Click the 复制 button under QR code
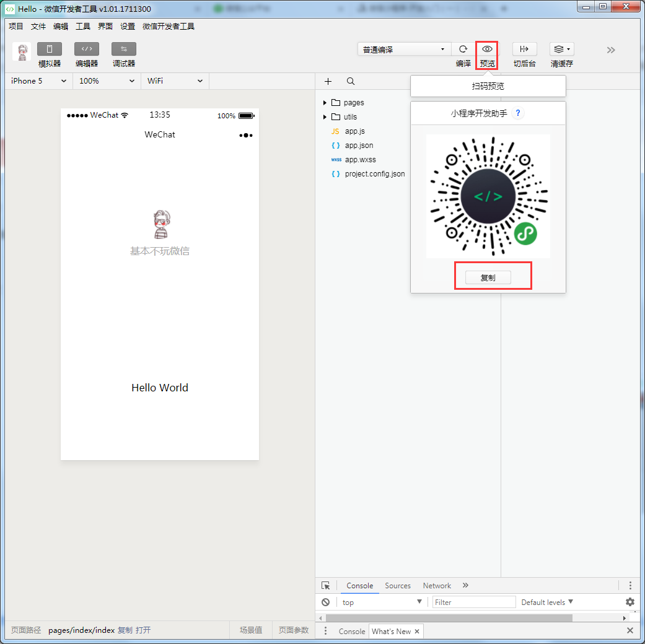Viewport: 645px width, 644px height. 488,277
